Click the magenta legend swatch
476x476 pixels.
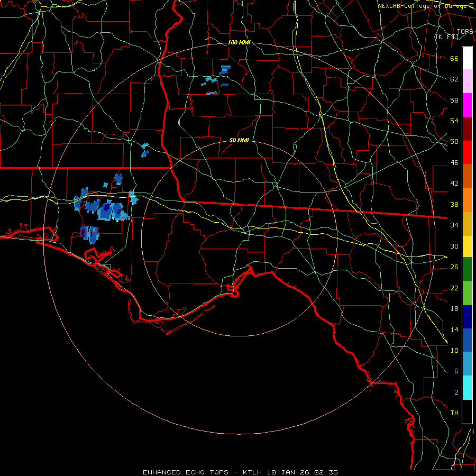467,105
